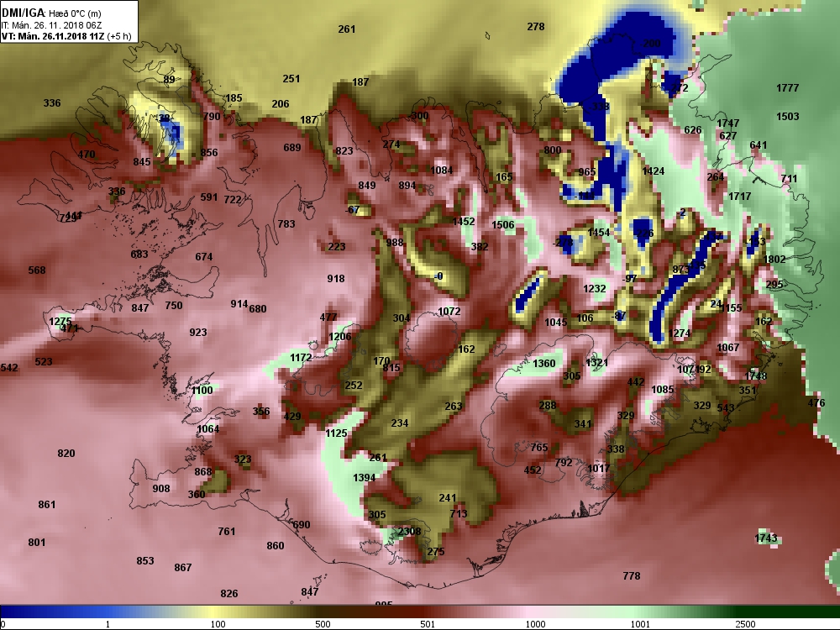
Task: Click the map value '1274'
Action: pyautogui.click(x=680, y=333)
